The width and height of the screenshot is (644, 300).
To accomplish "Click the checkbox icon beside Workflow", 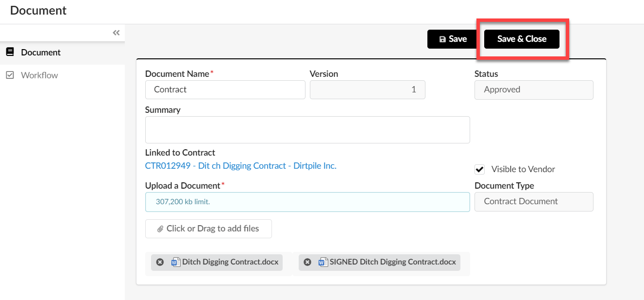I will (x=10, y=75).
